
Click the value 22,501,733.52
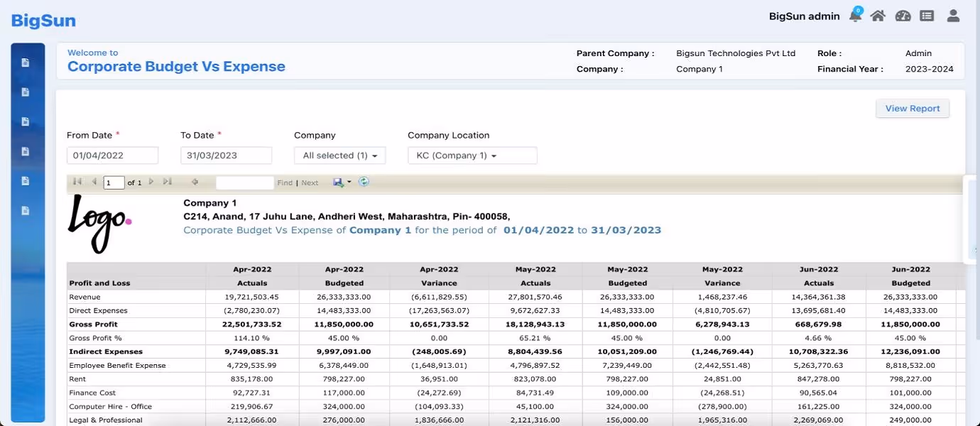pyautogui.click(x=252, y=324)
